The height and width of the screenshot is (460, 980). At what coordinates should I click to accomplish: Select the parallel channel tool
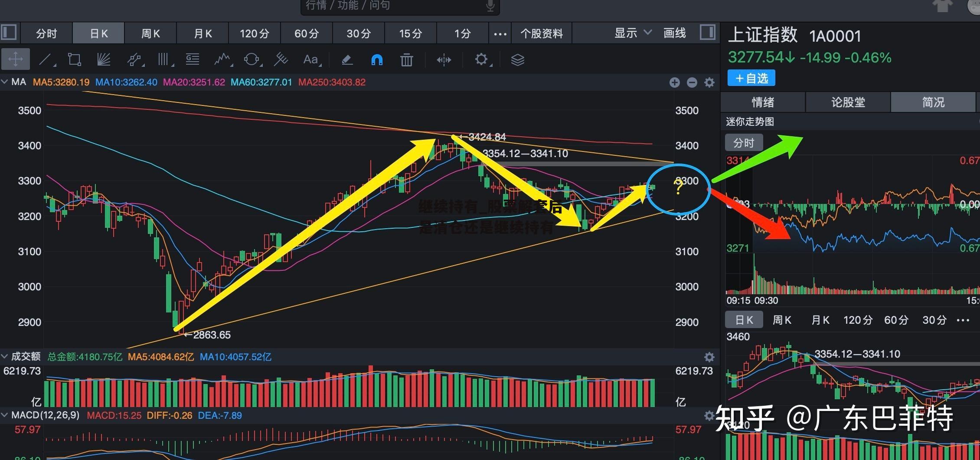(134, 59)
